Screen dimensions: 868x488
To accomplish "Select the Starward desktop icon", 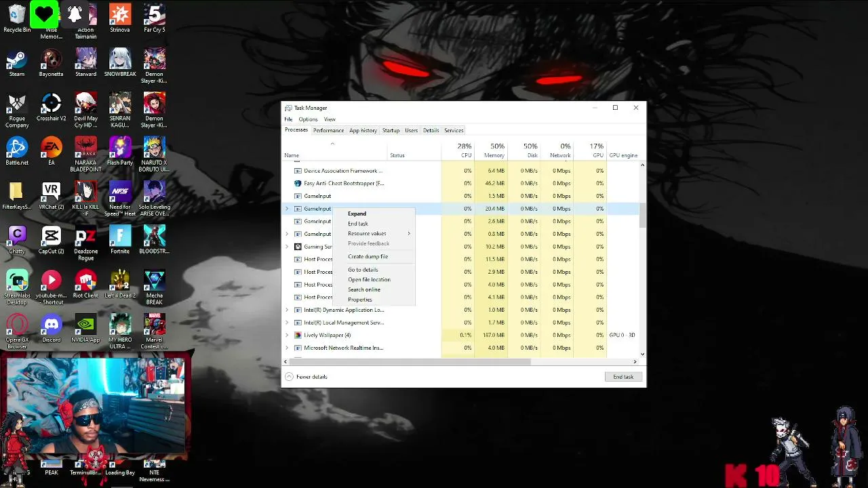I will pyautogui.click(x=85, y=62).
